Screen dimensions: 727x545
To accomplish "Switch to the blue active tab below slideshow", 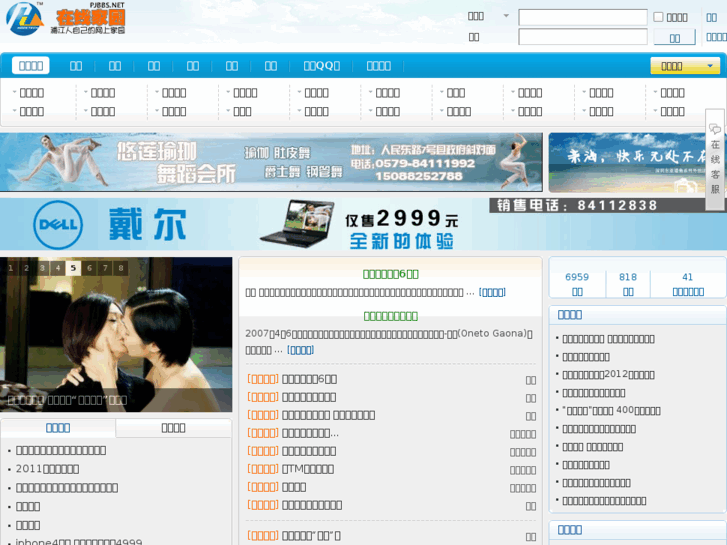I will tap(58, 428).
